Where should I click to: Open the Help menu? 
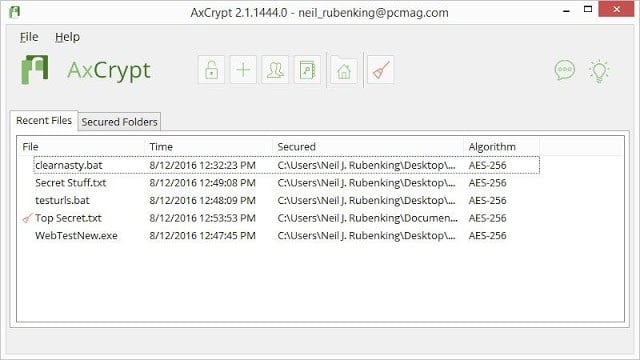[67, 37]
